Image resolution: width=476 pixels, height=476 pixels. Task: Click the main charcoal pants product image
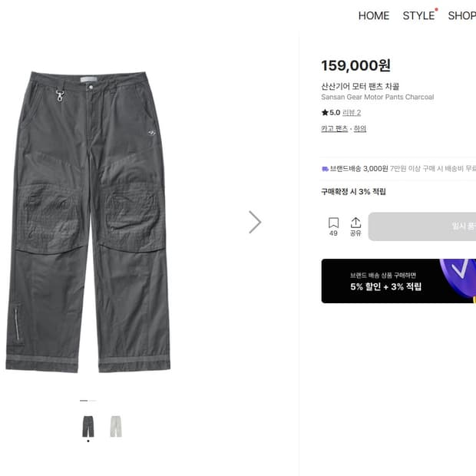pyautogui.click(x=88, y=222)
